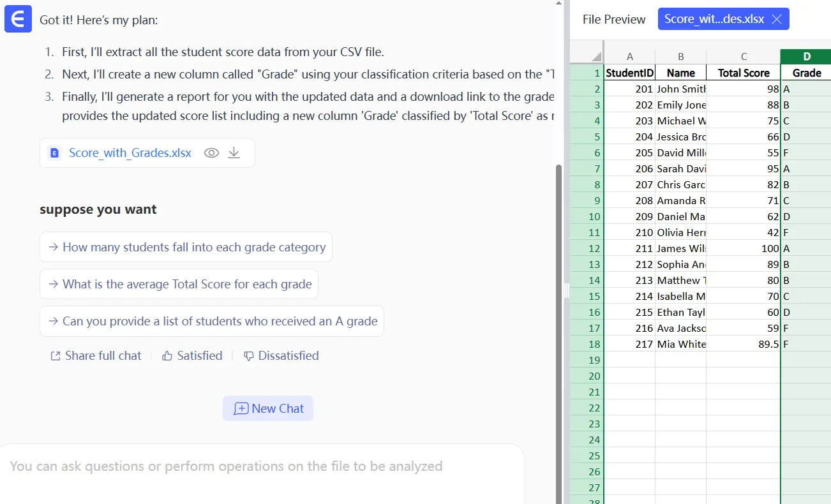The height and width of the screenshot is (504, 831).
Task: Ask how many students fall into each grade
Action: coord(186,248)
